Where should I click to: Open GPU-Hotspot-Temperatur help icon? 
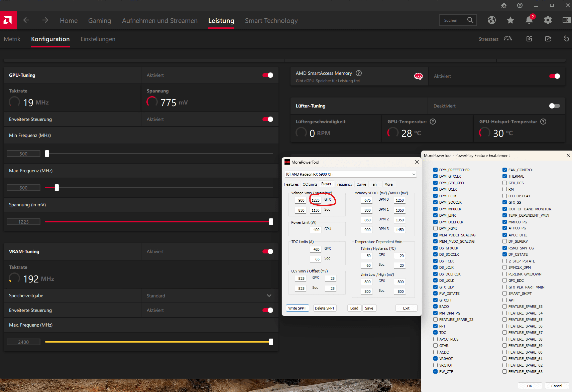[x=543, y=122]
